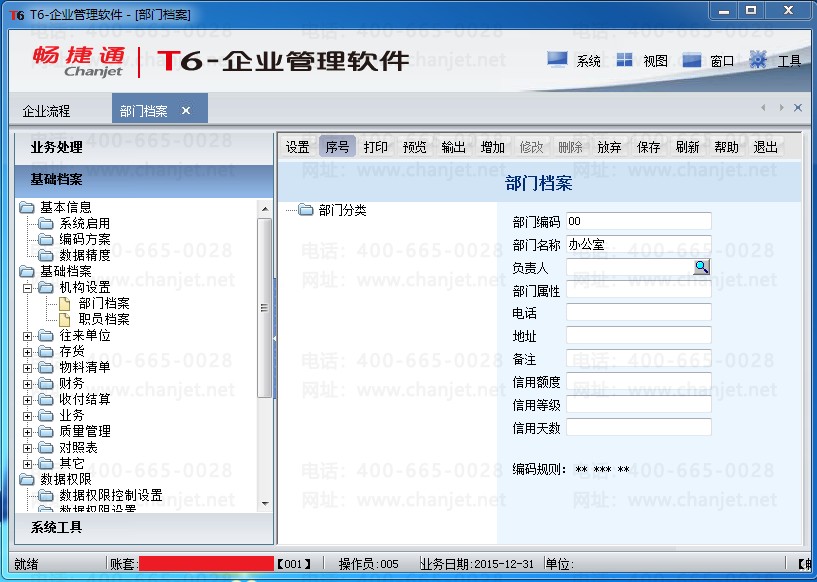Click 输出 in the toolbar
Image resolution: width=817 pixels, height=582 pixels.
coord(453,147)
